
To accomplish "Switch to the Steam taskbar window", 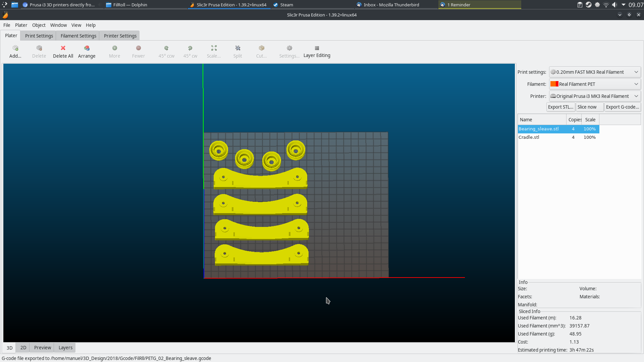I will pyautogui.click(x=312, y=5).
